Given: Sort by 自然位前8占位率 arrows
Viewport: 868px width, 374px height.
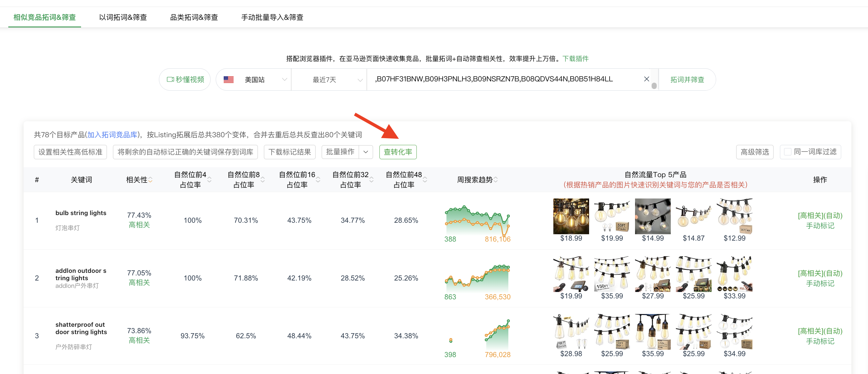Looking at the screenshot, I should [263, 180].
